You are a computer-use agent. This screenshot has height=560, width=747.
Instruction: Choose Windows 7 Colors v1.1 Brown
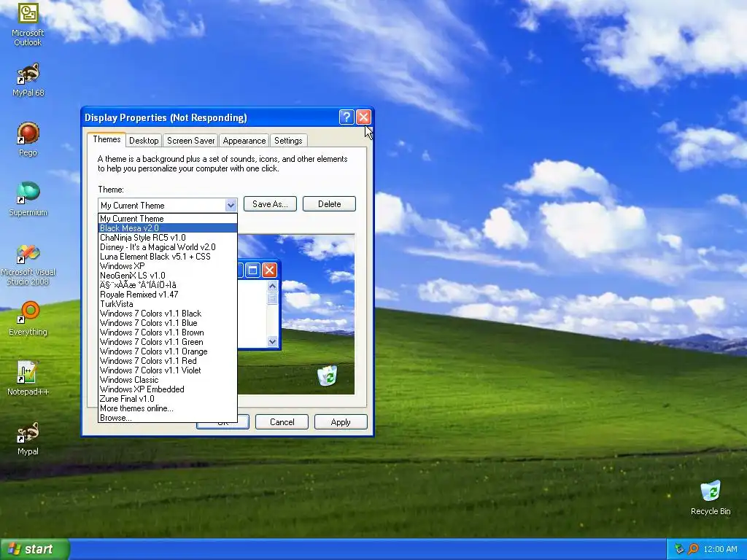coord(168,332)
